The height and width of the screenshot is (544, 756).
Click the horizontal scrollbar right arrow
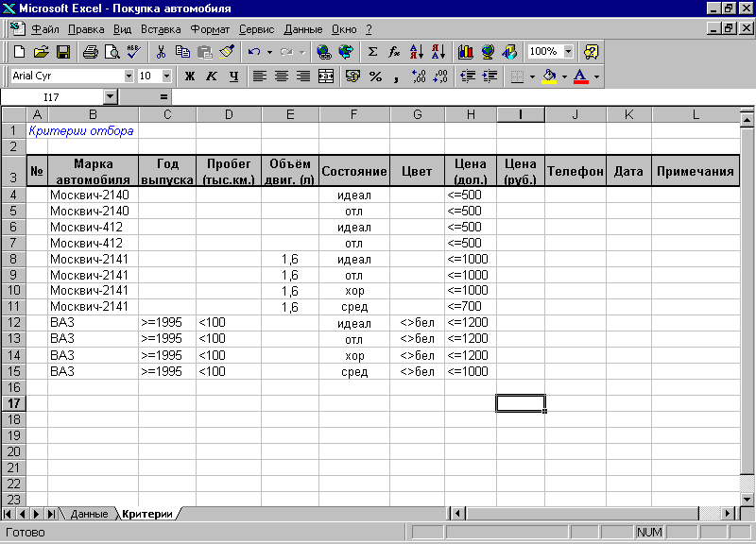point(728,514)
